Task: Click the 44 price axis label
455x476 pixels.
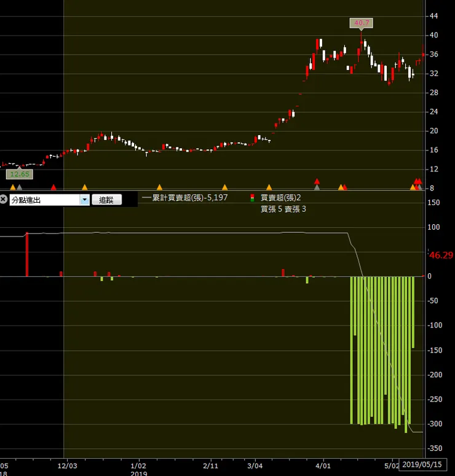Action: pos(433,16)
